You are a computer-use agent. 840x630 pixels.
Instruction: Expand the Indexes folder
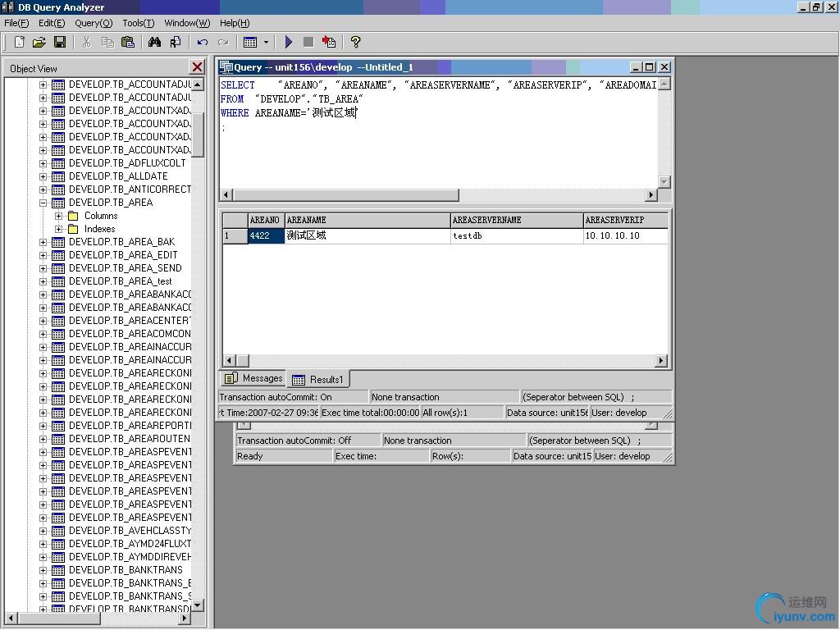pyautogui.click(x=58, y=230)
